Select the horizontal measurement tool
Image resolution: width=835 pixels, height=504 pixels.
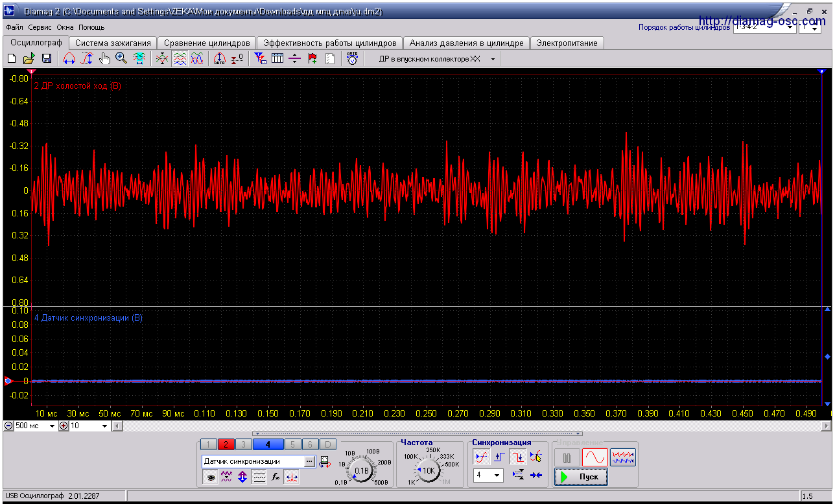[x=69, y=59]
